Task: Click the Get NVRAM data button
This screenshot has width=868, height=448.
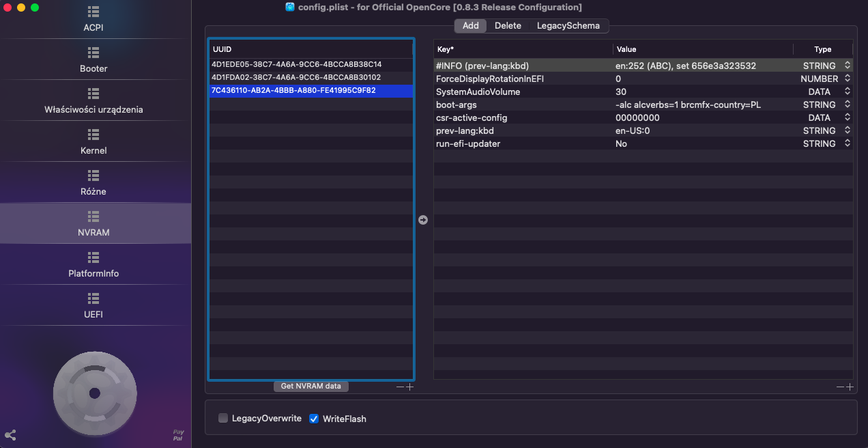Action: pos(311,386)
